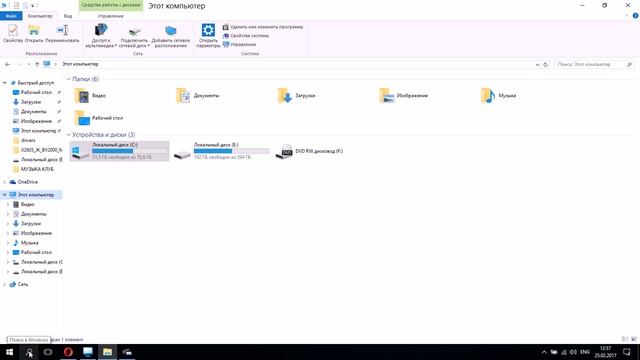The width and height of the screenshot is (640, 360).
Task: Open pinned Рабочий стол under Быстрый доступ
Action: (36, 93)
